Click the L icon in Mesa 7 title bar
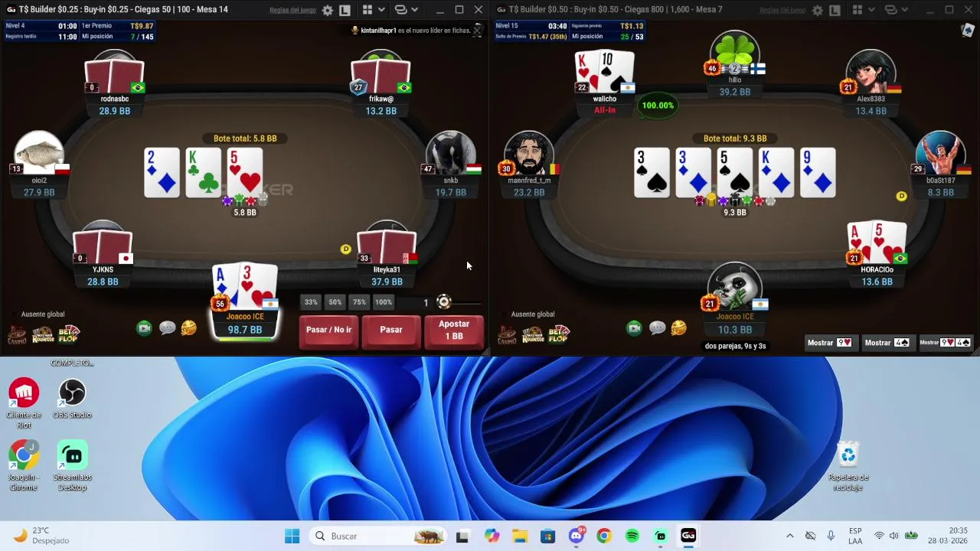980x551 pixels. [835, 11]
